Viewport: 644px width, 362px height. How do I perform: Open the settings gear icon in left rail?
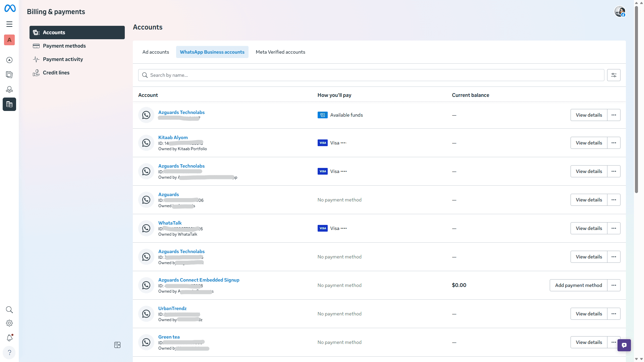[x=9, y=323]
